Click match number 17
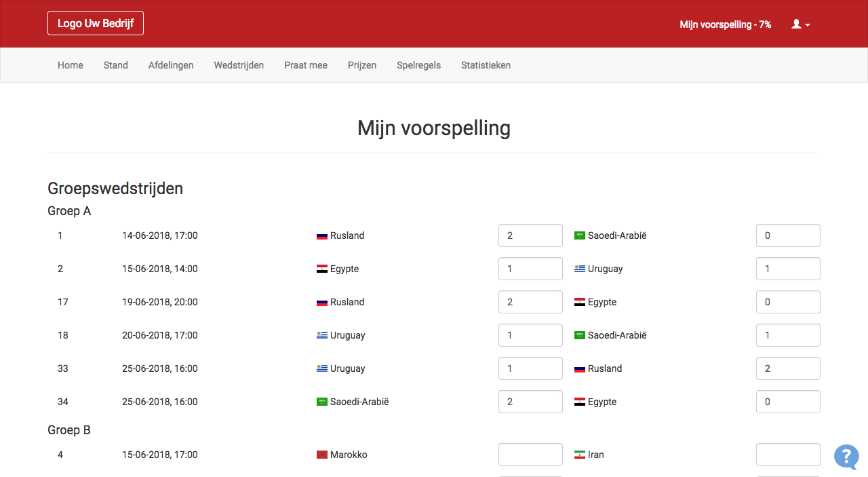 click(x=63, y=302)
